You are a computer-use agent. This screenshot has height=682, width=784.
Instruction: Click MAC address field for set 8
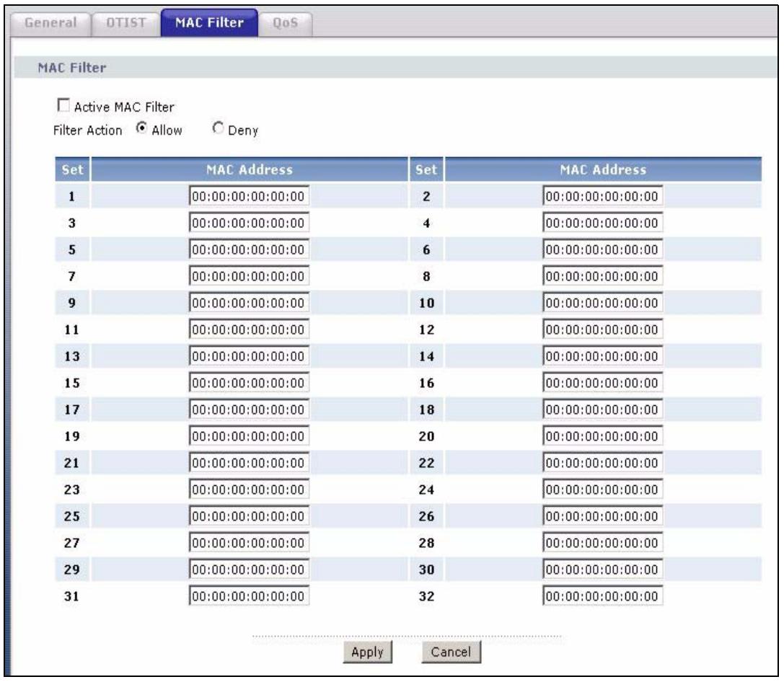(x=602, y=276)
